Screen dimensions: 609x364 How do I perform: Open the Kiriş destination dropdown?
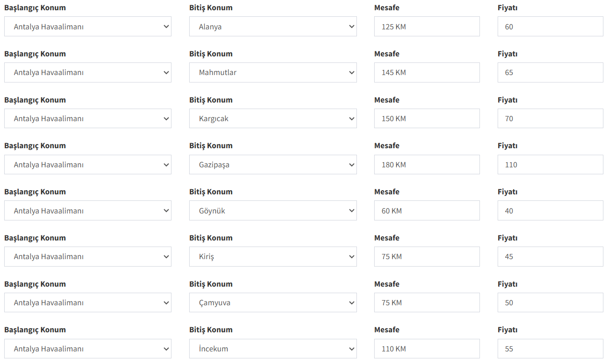[x=273, y=256]
